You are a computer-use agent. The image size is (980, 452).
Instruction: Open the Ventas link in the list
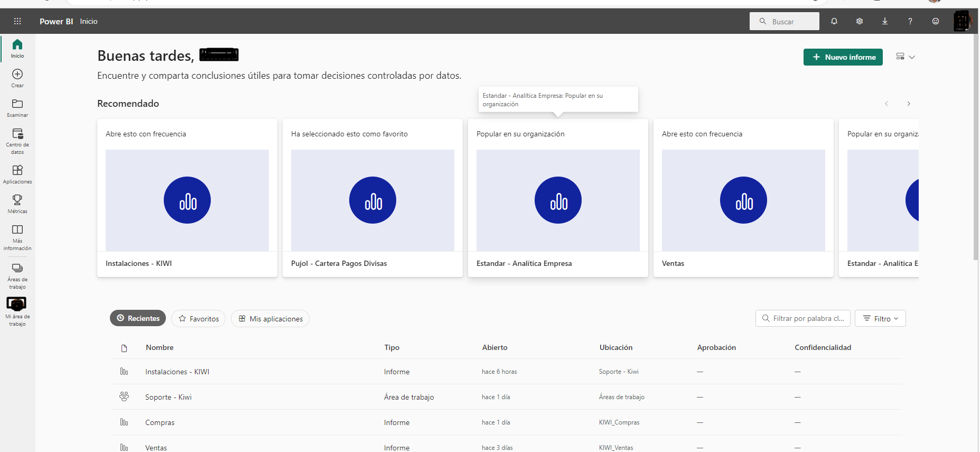(x=156, y=448)
